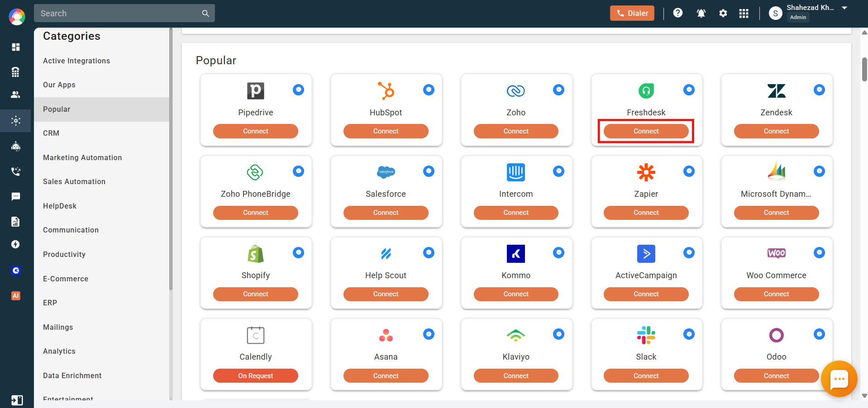Connect the Freshdesk integration
Screen dimensions: 868x408
coord(646,131)
